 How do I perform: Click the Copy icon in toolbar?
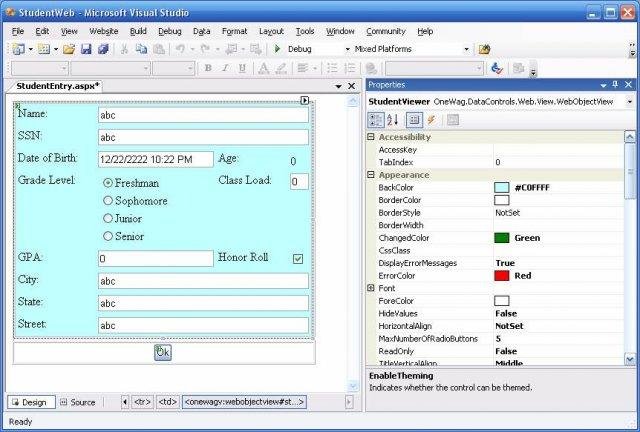pyautogui.click(x=141, y=49)
